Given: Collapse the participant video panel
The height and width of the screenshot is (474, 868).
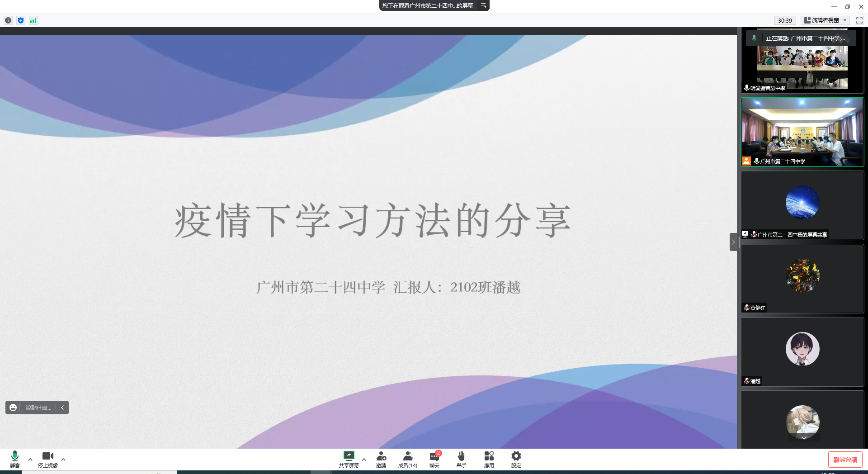Looking at the screenshot, I should [733, 242].
